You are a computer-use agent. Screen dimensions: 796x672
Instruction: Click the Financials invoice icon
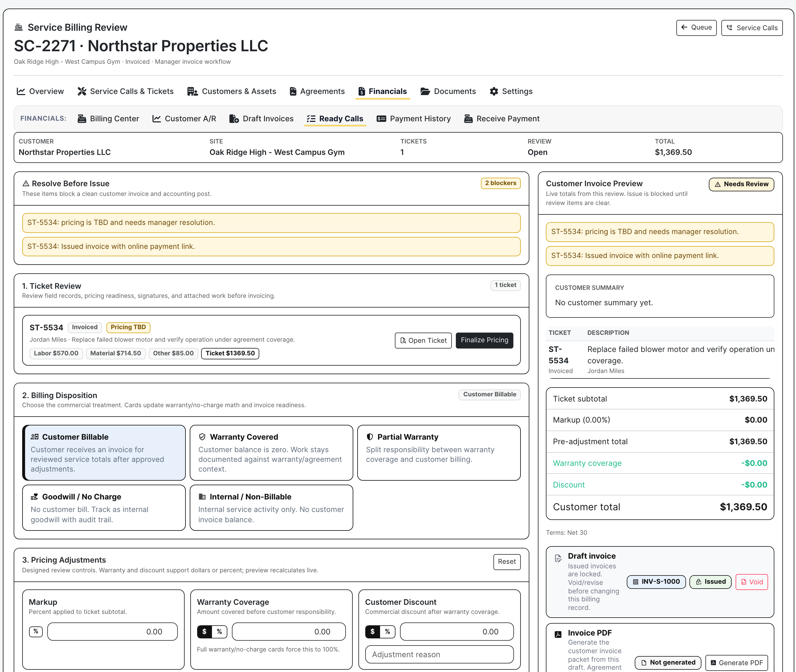362,91
